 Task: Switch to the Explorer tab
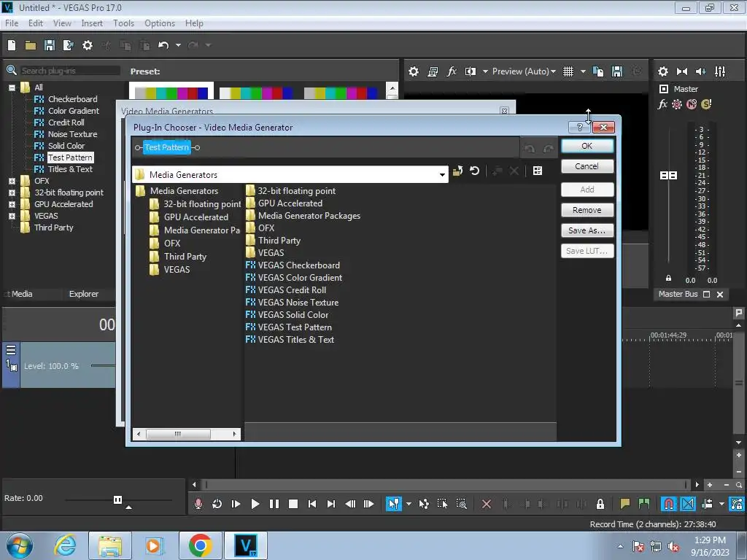tap(84, 294)
